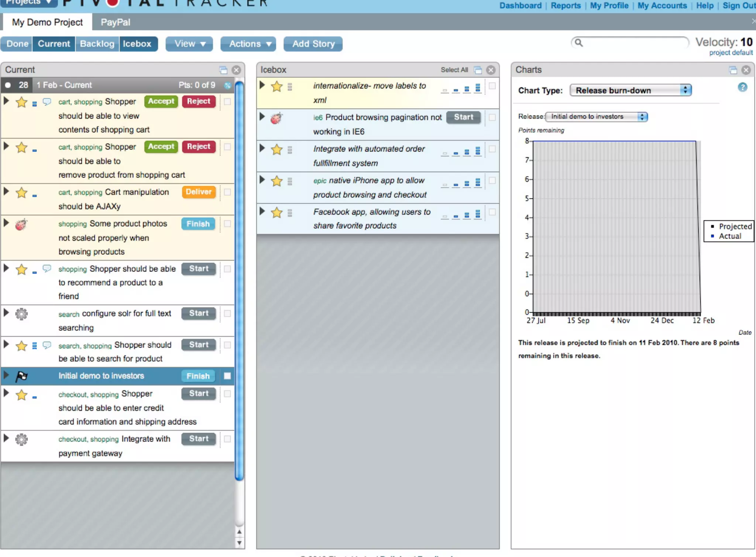Click Select All in Icebox panel
The width and height of the screenshot is (756, 557).
coord(454,70)
